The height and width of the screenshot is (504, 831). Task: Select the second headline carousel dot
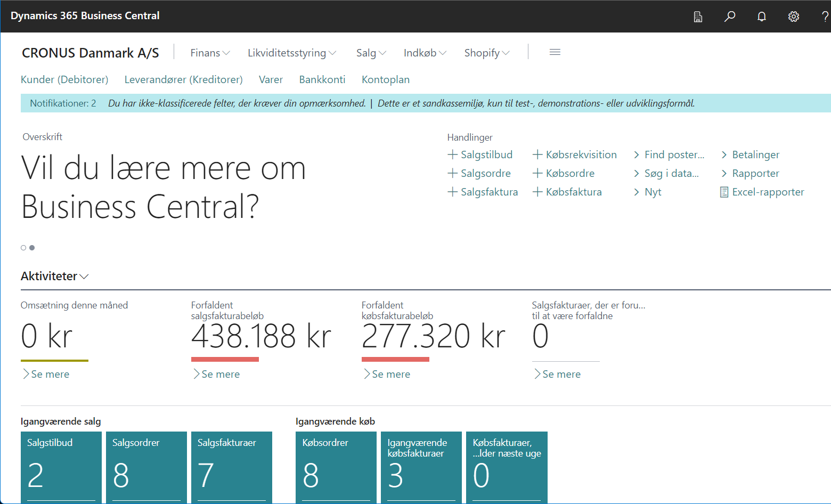(x=32, y=248)
